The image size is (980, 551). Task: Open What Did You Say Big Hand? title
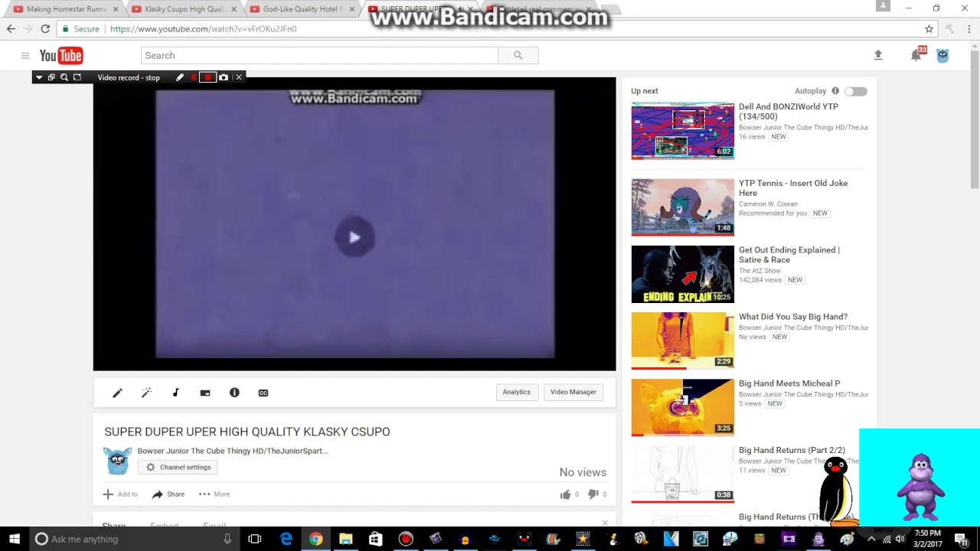pos(793,317)
